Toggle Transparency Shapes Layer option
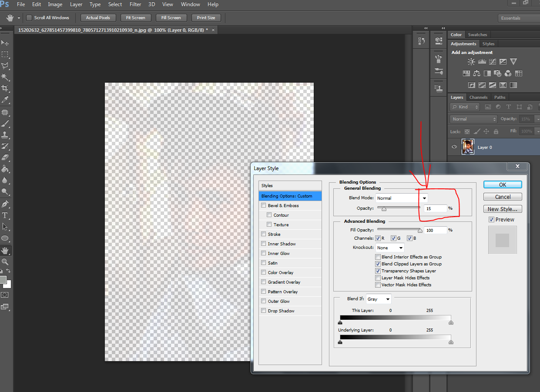 click(x=378, y=271)
